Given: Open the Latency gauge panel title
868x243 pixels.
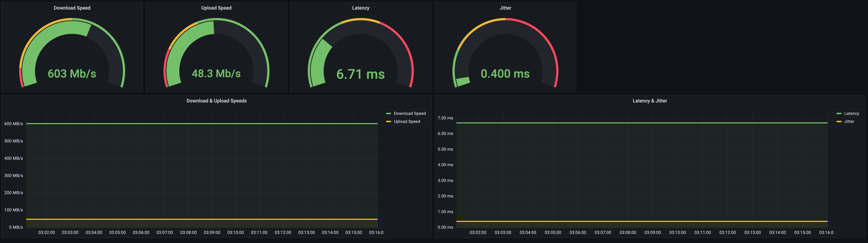Looking at the screenshot, I should [x=360, y=8].
